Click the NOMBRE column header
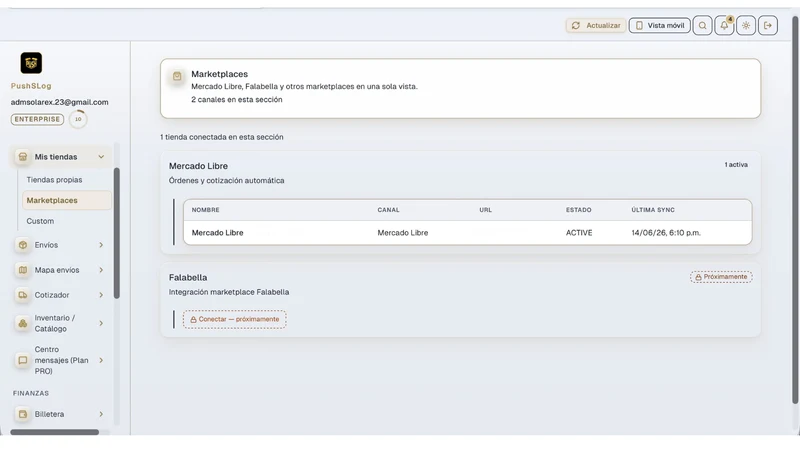Viewport: 800px width, 450px height. coord(206,210)
